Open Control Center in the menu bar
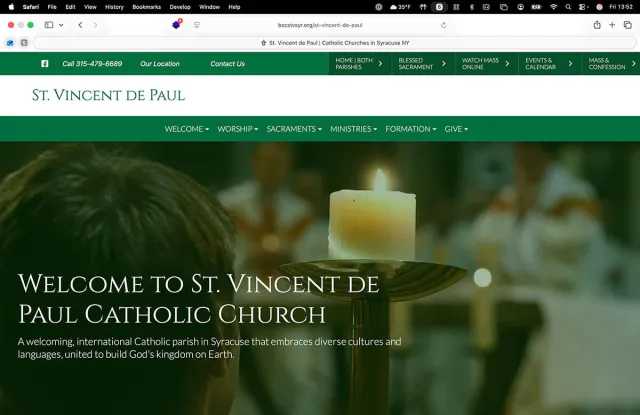The image size is (640, 415). point(583,7)
